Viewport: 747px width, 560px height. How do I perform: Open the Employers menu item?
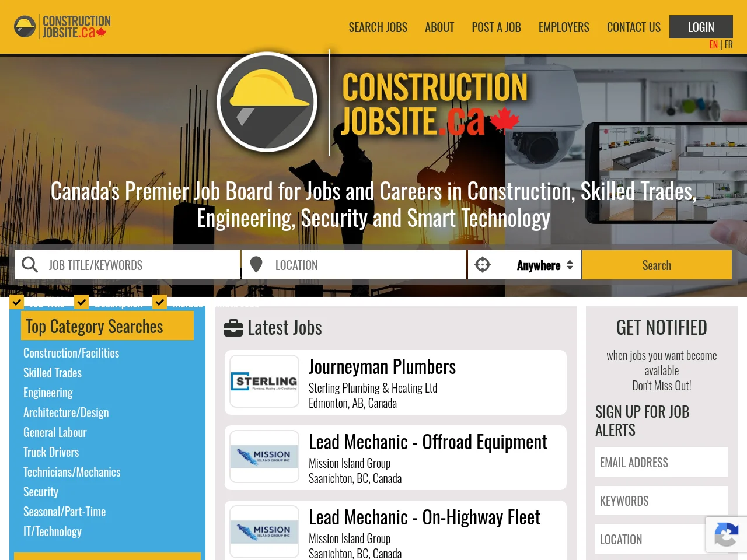point(564,27)
